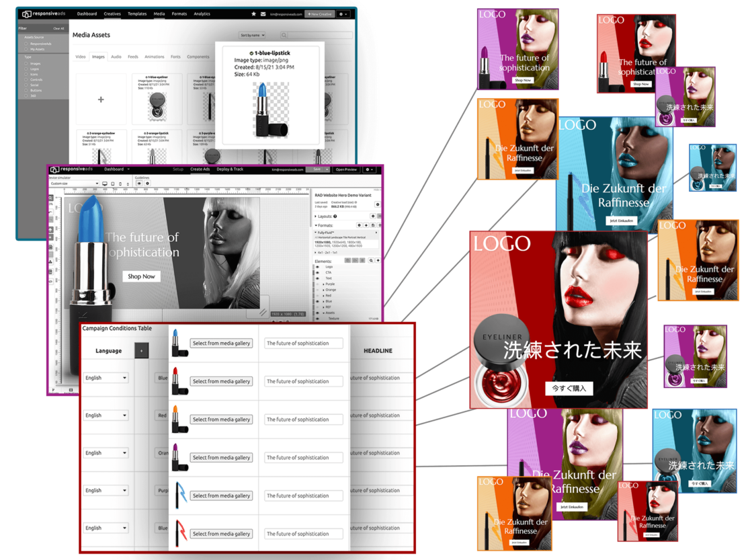This screenshot has height=560, width=746.
Task: Click the responsiveads logo in the Media Assets window
Action: coord(44,14)
